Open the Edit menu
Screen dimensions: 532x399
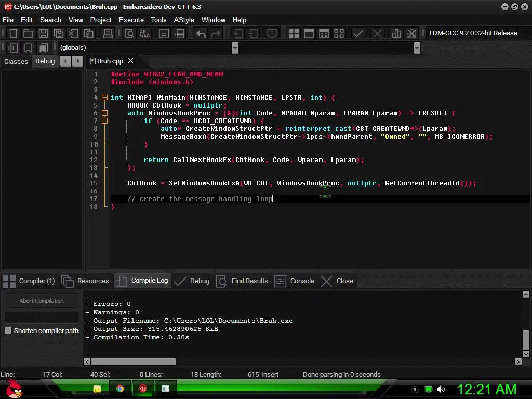[x=26, y=20]
